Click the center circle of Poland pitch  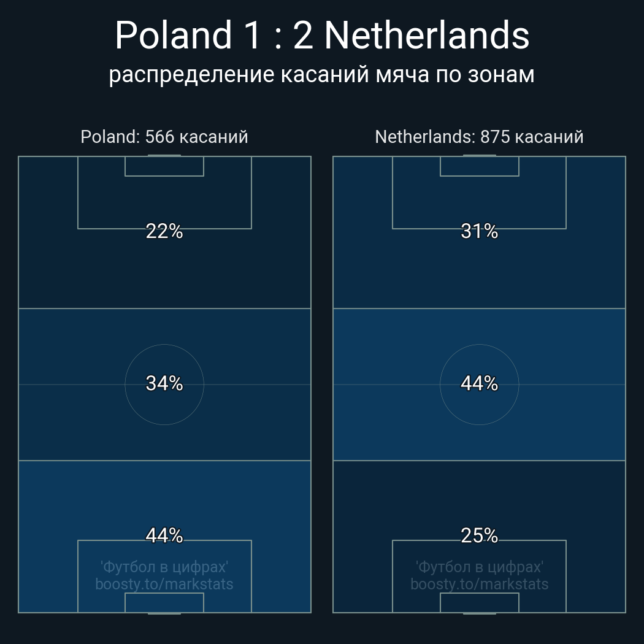pos(164,385)
